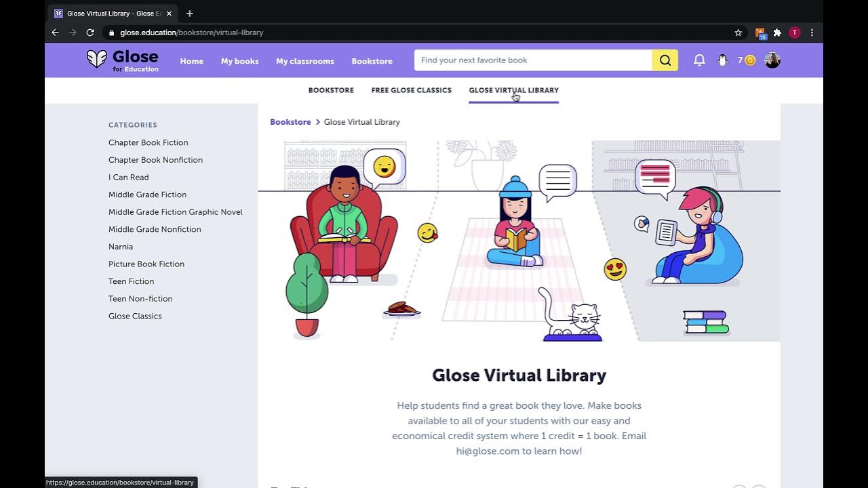This screenshot has height=488, width=868.
Task: Click the CATEGORIES sidebar heading
Action: 133,125
